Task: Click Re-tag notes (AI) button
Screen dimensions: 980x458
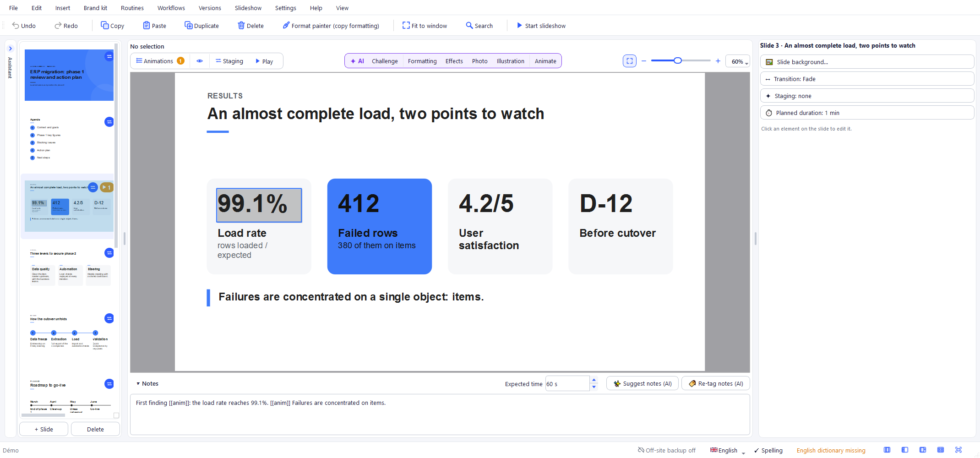Action: coord(716,383)
